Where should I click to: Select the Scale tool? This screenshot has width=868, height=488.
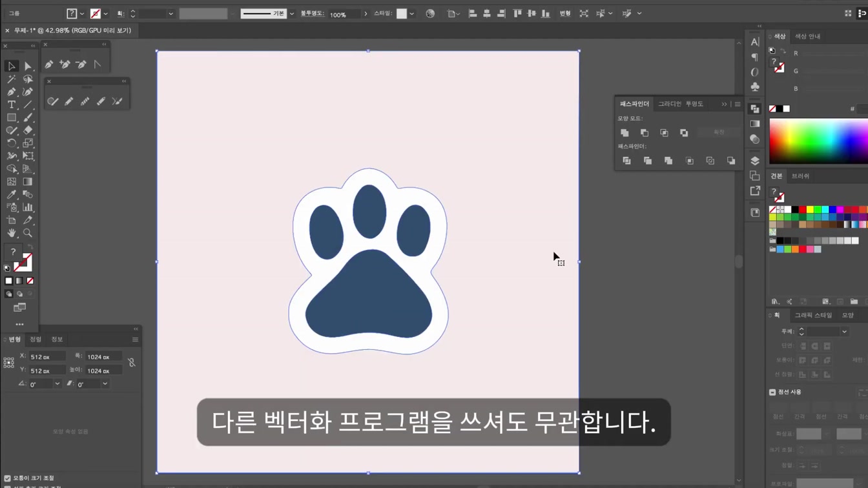[28, 143]
